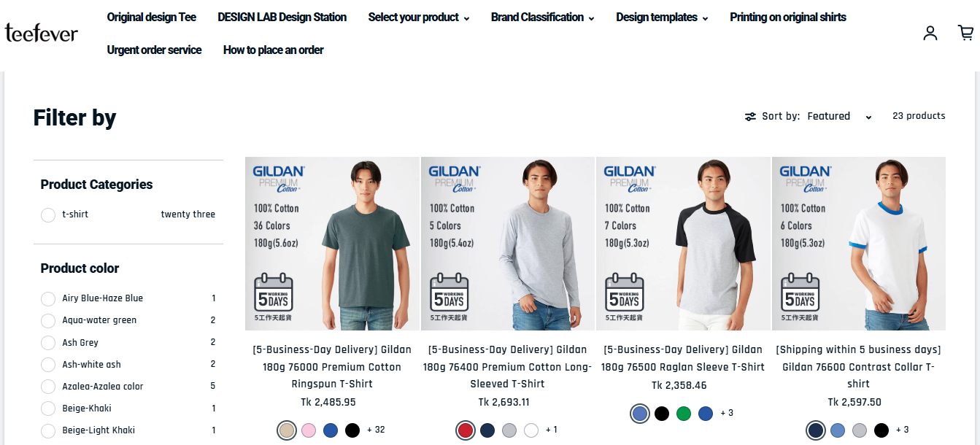Select the green swatch under the Raglan Sleeve shirt
Viewport: 980px width, 445px height.
click(x=684, y=413)
